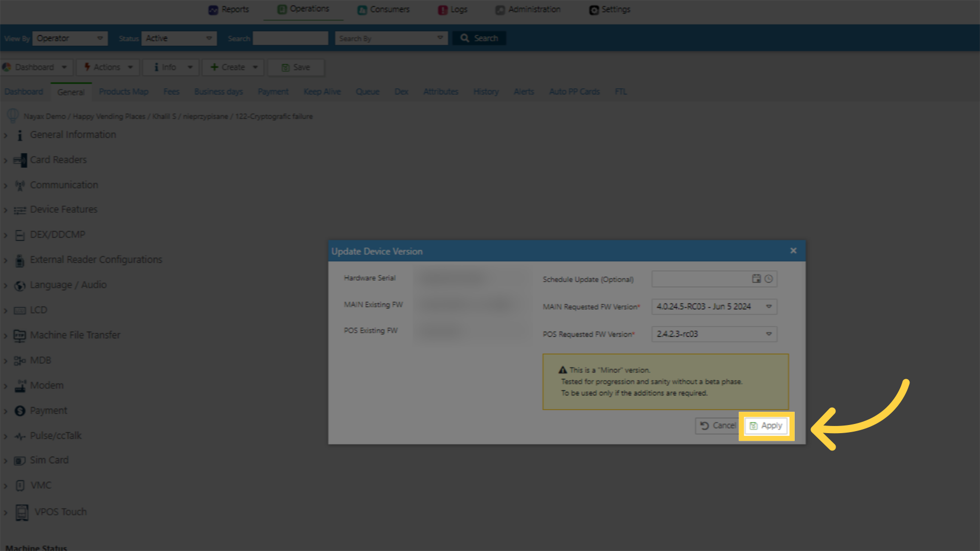The width and height of the screenshot is (980, 551).
Task: Click the Device Features icon
Action: [20, 210]
